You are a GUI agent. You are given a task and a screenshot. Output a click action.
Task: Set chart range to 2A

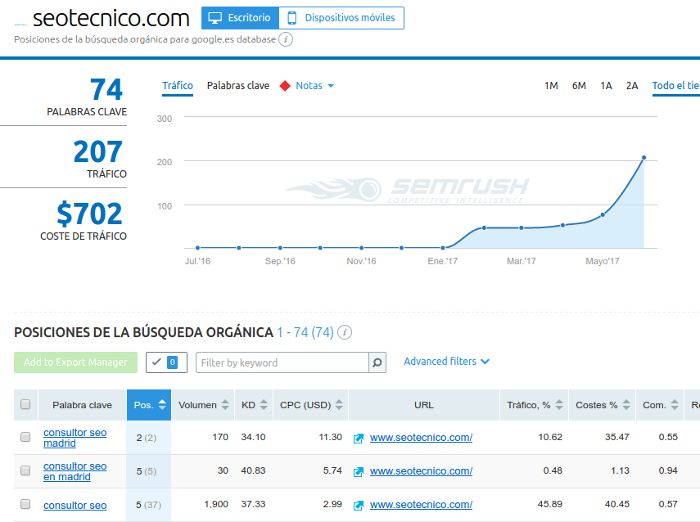click(x=632, y=86)
